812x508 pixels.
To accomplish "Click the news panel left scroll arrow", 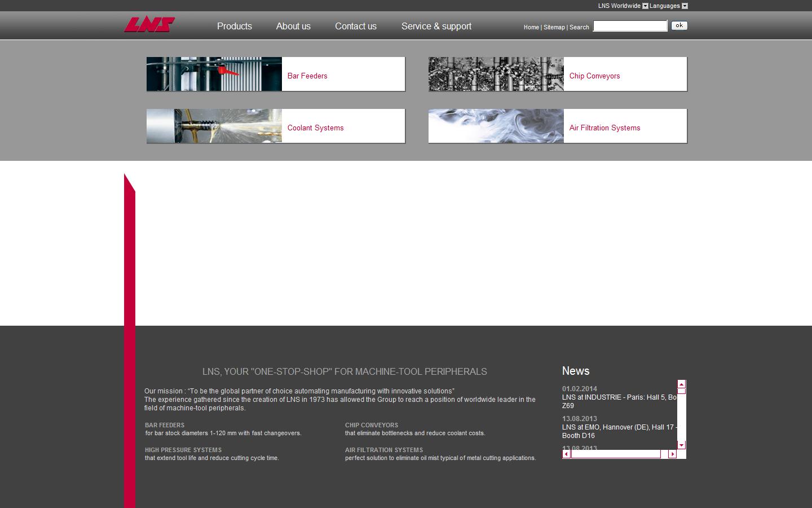I will 566,453.
